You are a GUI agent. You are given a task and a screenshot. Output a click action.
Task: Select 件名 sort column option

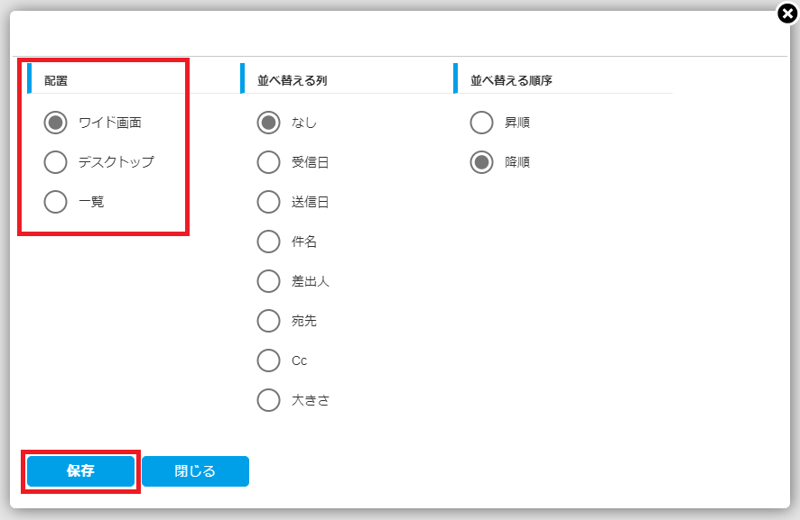tap(268, 242)
